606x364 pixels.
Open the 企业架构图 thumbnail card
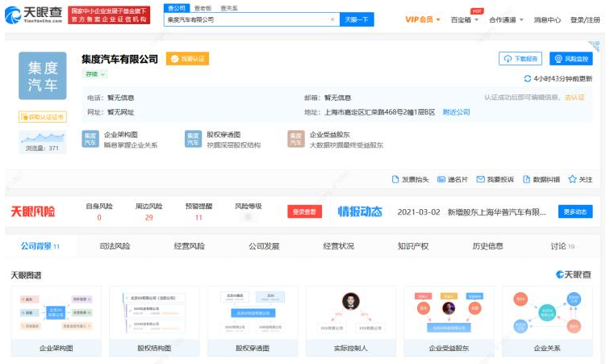coord(56,321)
